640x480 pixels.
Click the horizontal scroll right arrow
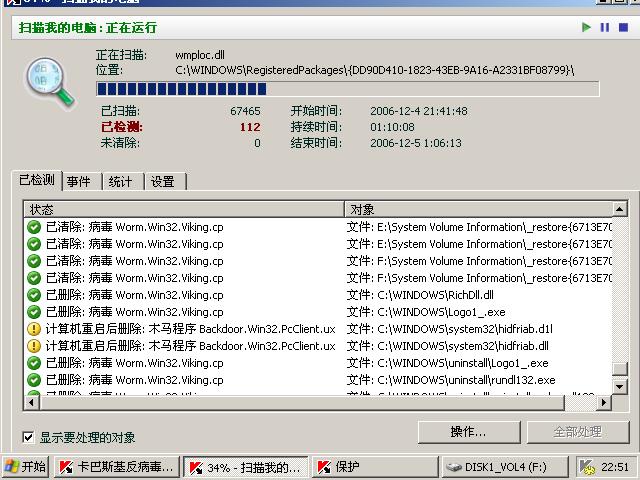click(x=604, y=402)
